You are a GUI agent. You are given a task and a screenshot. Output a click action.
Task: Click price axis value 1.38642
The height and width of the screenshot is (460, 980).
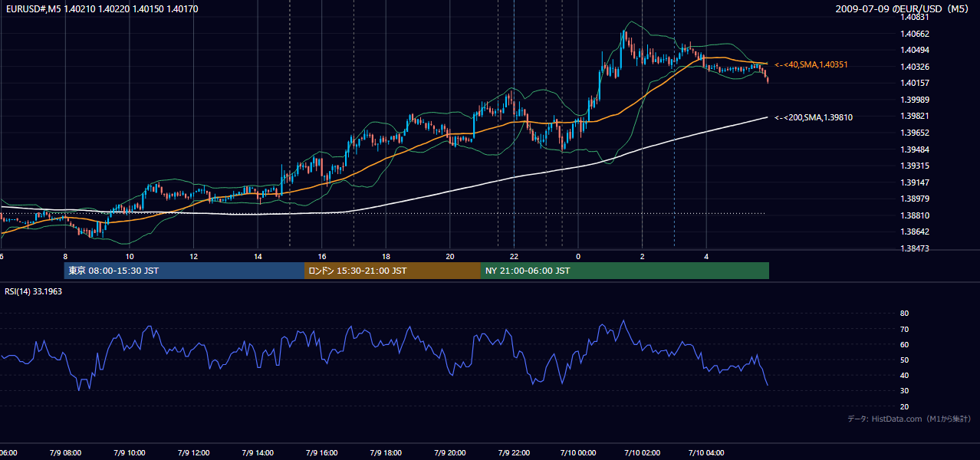(x=914, y=232)
